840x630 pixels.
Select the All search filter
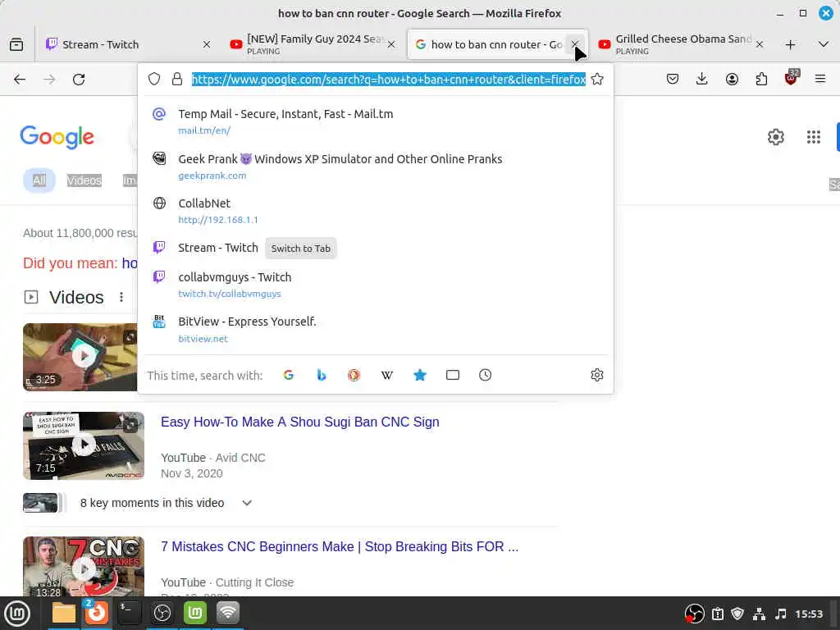tap(39, 180)
